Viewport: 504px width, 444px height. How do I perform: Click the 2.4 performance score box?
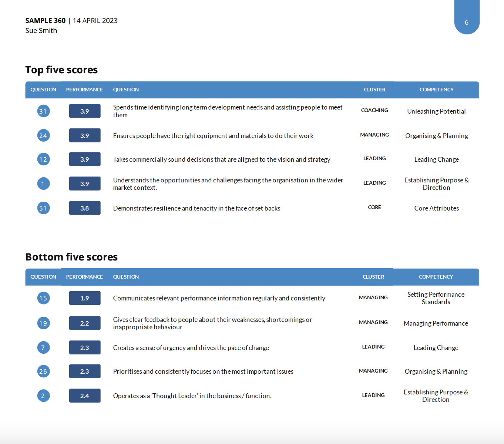[x=85, y=396]
